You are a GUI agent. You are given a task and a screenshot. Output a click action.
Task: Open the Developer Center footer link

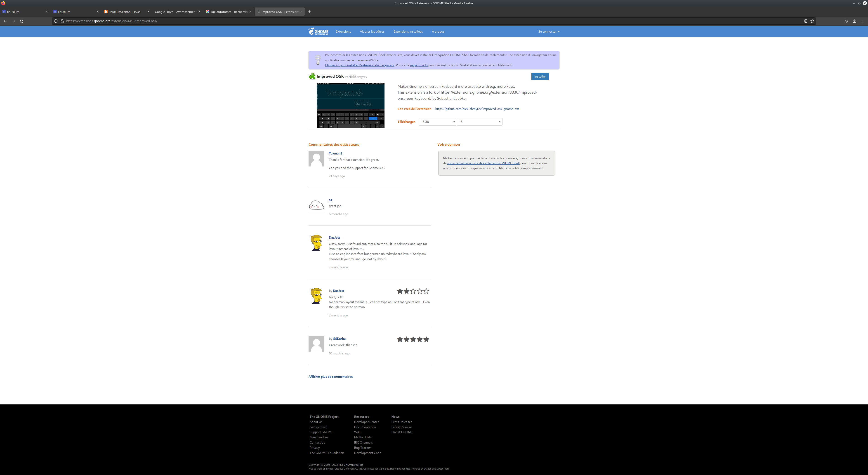[x=366, y=422]
